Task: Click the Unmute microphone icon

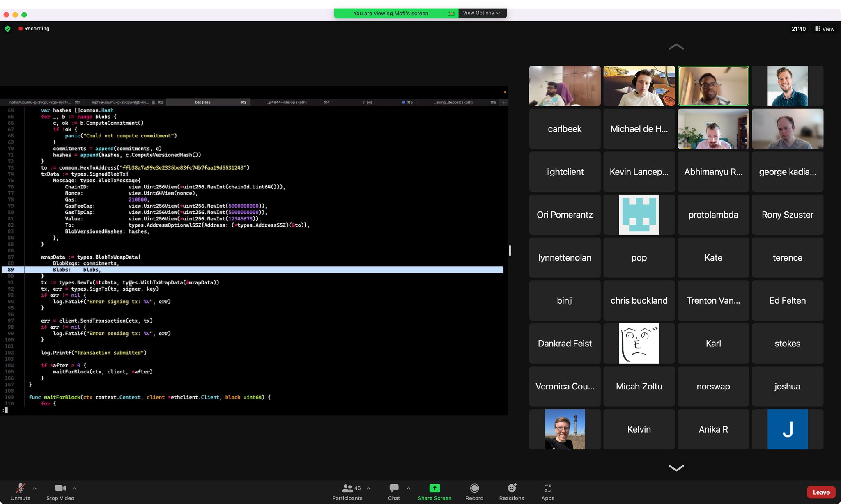Action: 20,488
